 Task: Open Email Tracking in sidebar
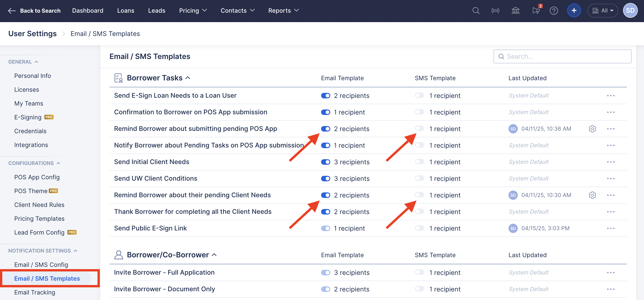click(34, 292)
